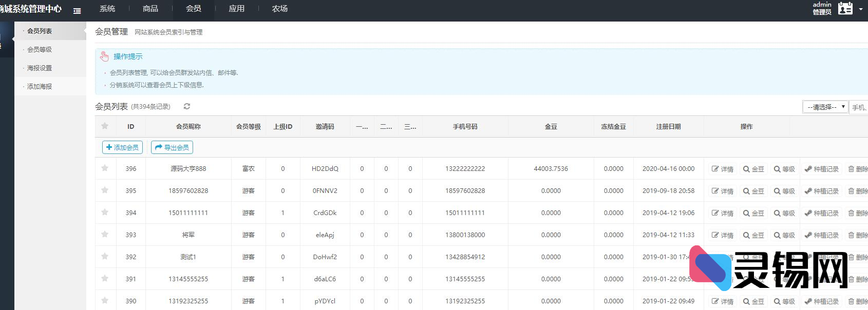Toggle star for member 396 row
This screenshot has width=868, height=310.
(x=105, y=168)
